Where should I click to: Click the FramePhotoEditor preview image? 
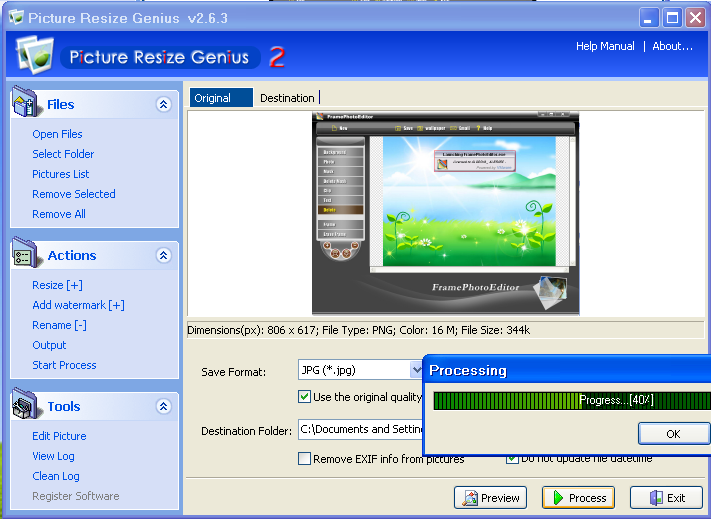pos(446,213)
